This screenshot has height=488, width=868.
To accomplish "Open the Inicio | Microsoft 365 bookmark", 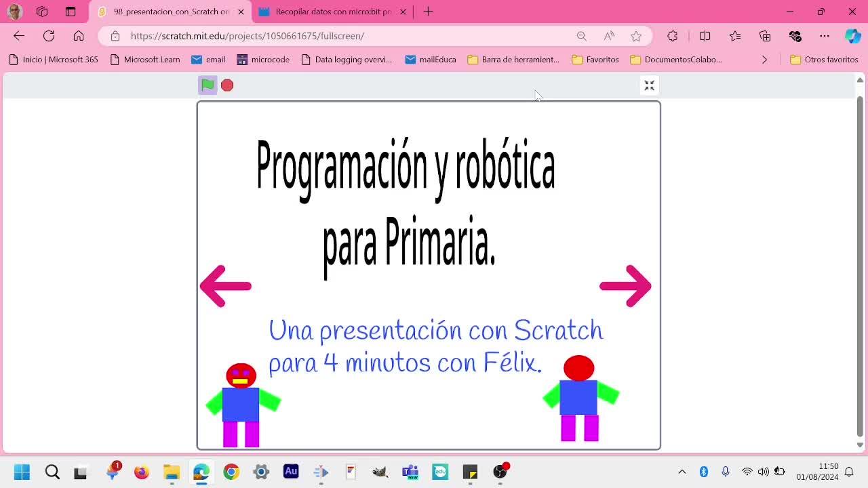I will pyautogui.click(x=54, y=60).
